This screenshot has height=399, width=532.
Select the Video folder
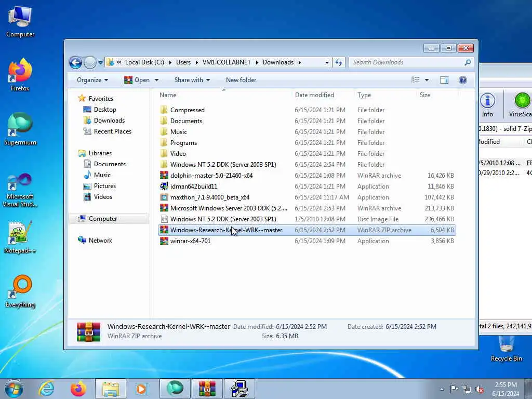coord(307,154)
